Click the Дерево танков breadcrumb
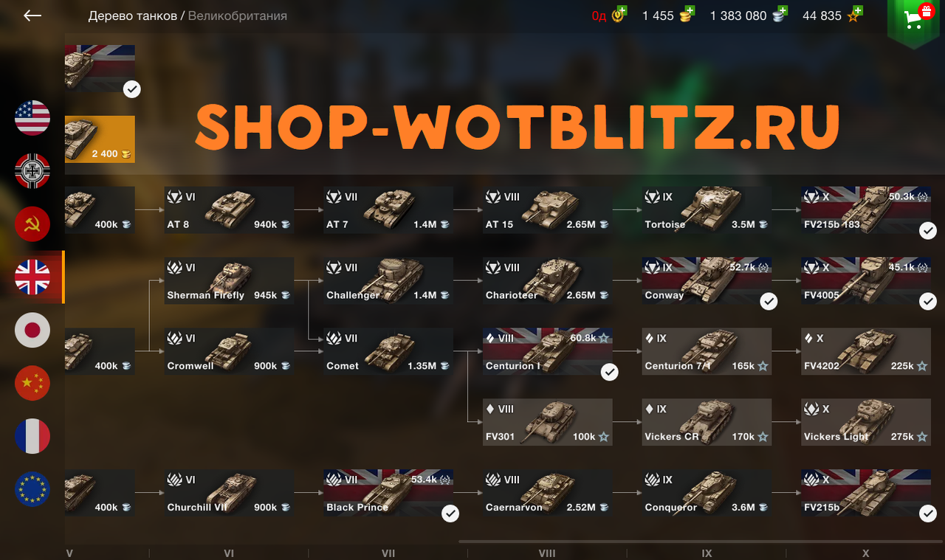The width and height of the screenshot is (945, 560). click(x=132, y=15)
